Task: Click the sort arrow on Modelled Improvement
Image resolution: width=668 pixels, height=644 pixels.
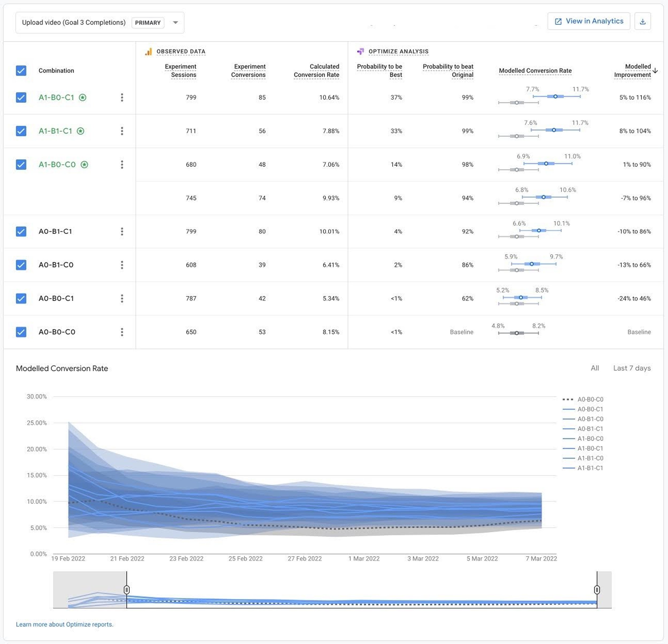Action: [x=656, y=70]
